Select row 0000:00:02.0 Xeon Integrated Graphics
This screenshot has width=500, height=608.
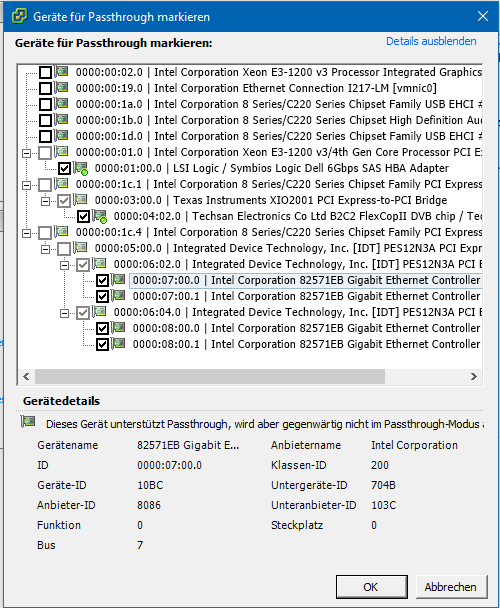(x=279, y=72)
